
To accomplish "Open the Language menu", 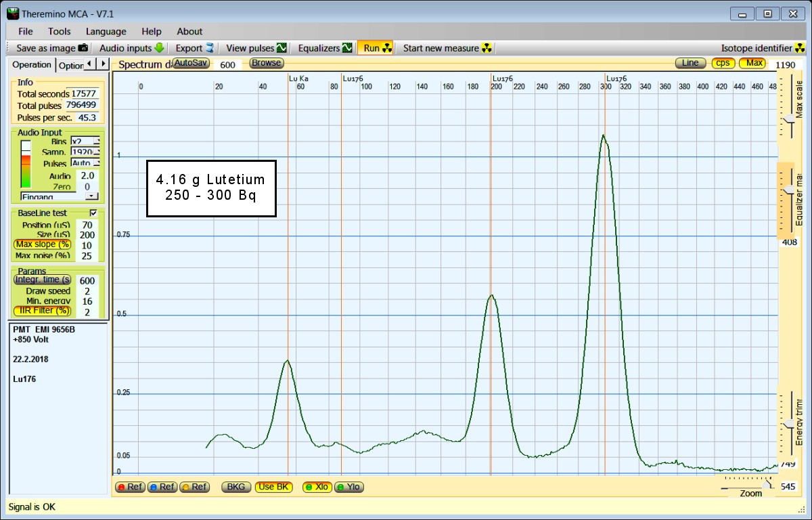I will (x=106, y=31).
